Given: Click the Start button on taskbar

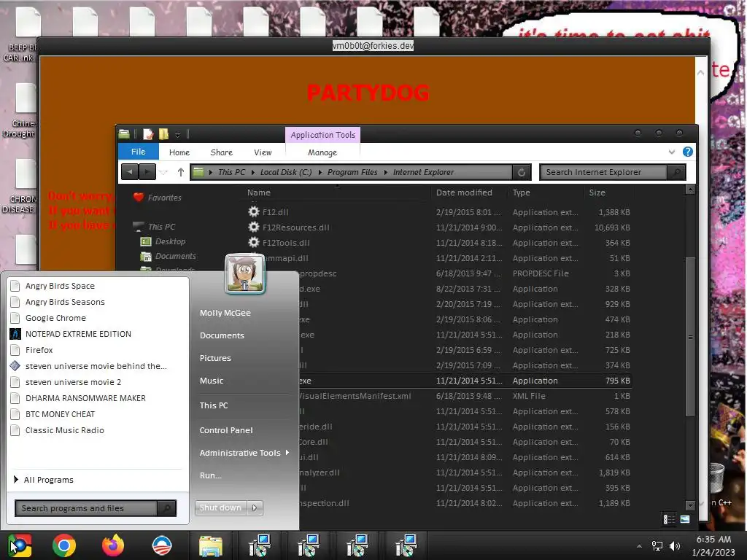Looking at the screenshot, I should pyautogui.click(x=19, y=545).
